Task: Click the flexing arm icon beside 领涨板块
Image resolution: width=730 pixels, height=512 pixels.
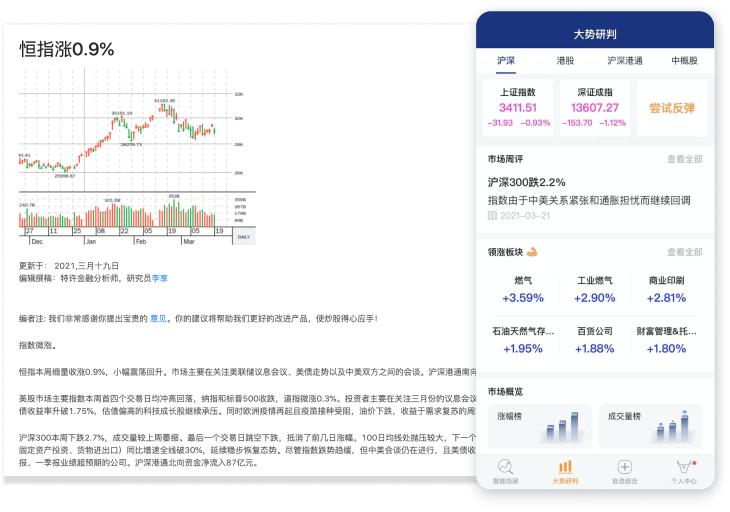Action: tap(532, 252)
